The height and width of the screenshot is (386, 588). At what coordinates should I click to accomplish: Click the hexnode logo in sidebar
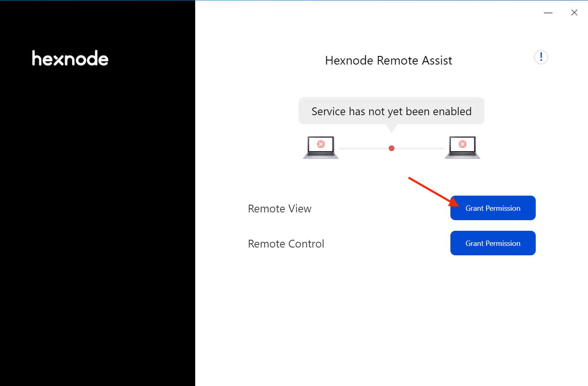[70, 58]
